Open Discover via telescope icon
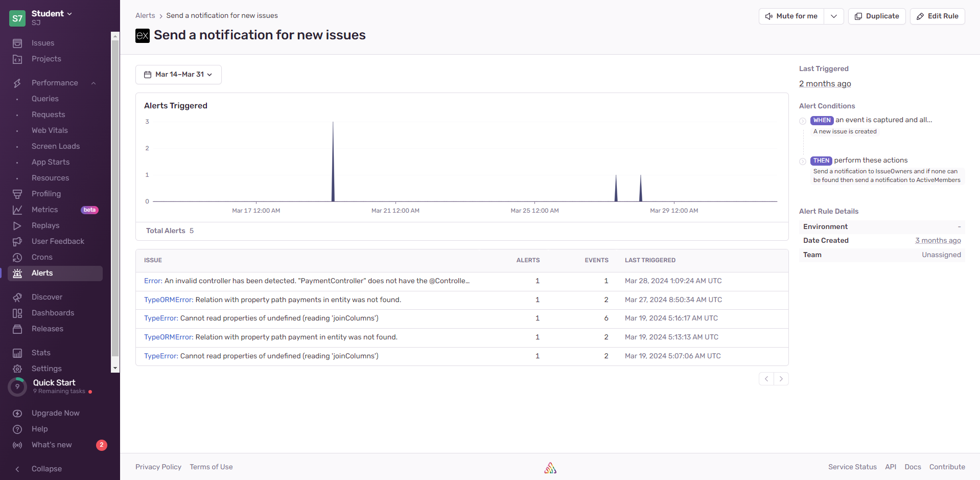Screen dimensions: 980x480 (17, 298)
